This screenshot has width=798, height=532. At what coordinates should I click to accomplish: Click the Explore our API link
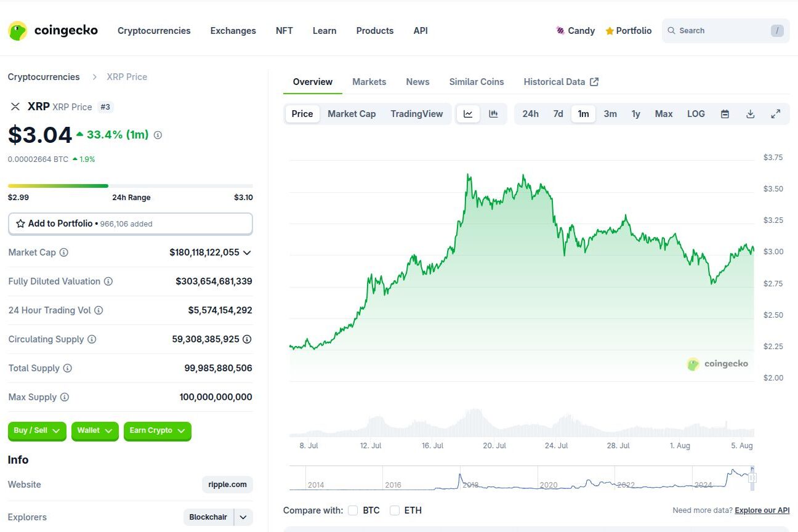tap(762, 510)
